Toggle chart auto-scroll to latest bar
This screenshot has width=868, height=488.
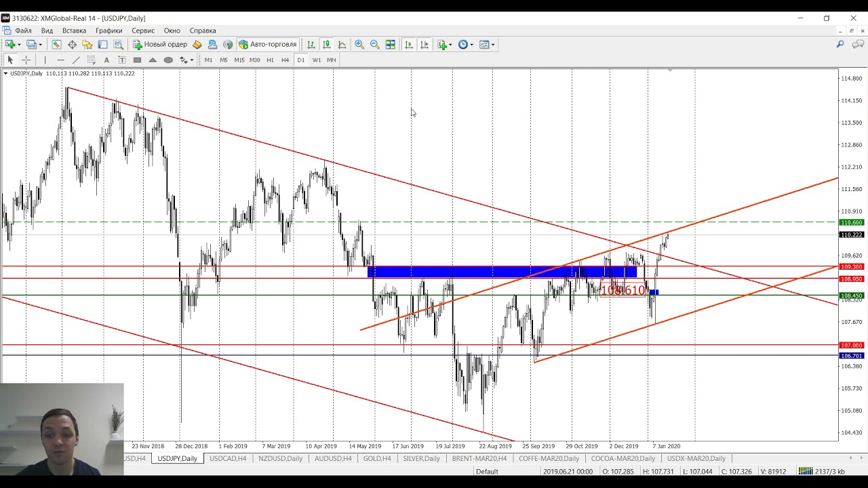(409, 44)
